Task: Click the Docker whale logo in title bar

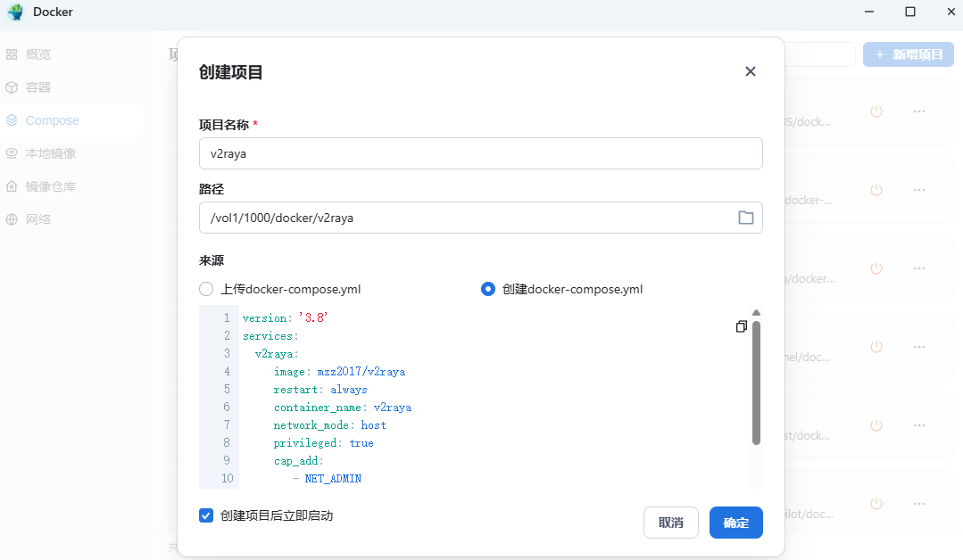Action: pos(15,12)
